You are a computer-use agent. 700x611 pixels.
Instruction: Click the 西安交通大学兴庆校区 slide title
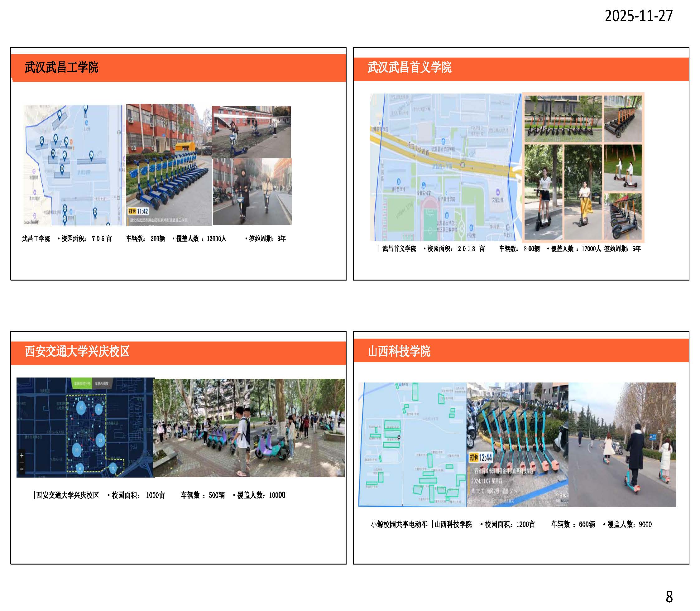click(x=77, y=351)
